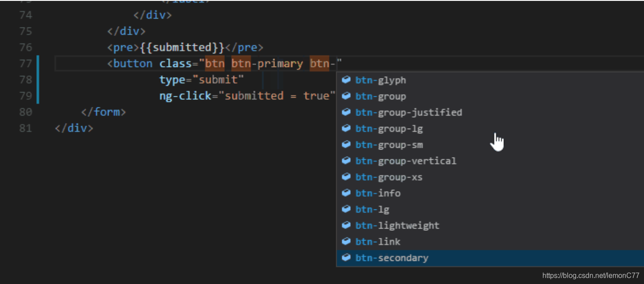This screenshot has height=284, width=644.
Task: Select the btn-link suggestion
Action: [x=490, y=242]
